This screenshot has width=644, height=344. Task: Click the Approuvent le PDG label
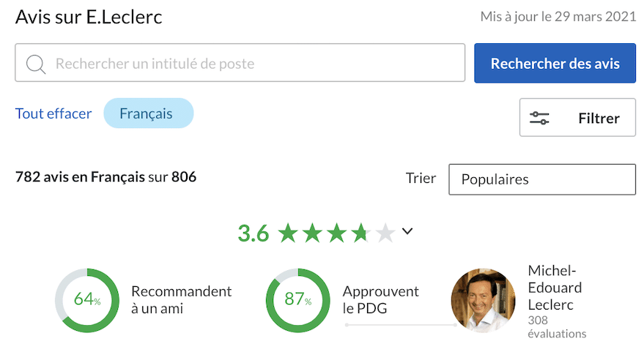(x=381, y=299)
